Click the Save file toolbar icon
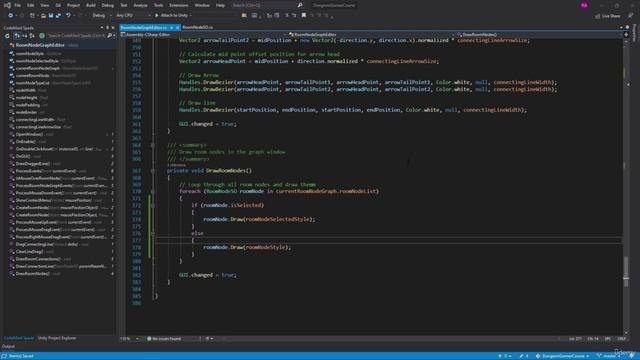The width and height of the screenshot is (640, 360). (51, 16)
